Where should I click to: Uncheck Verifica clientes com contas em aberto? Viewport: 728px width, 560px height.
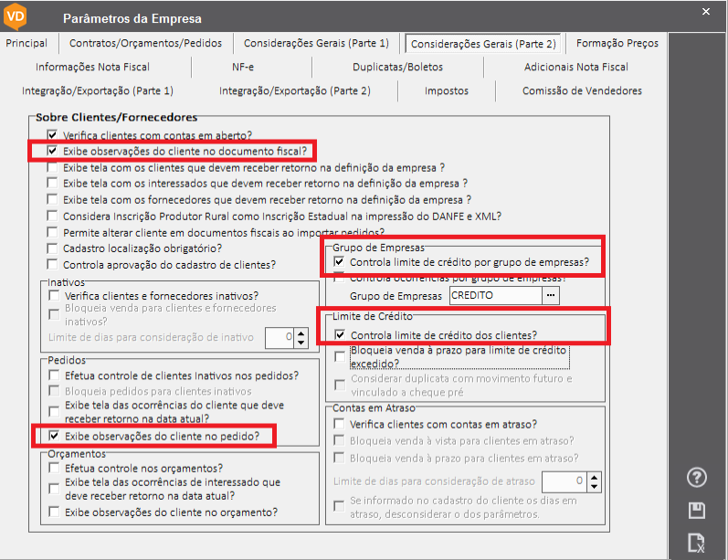pos(52,135)
